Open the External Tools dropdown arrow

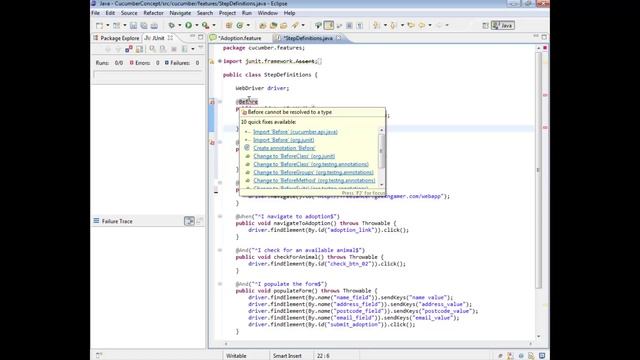(214, 25)
